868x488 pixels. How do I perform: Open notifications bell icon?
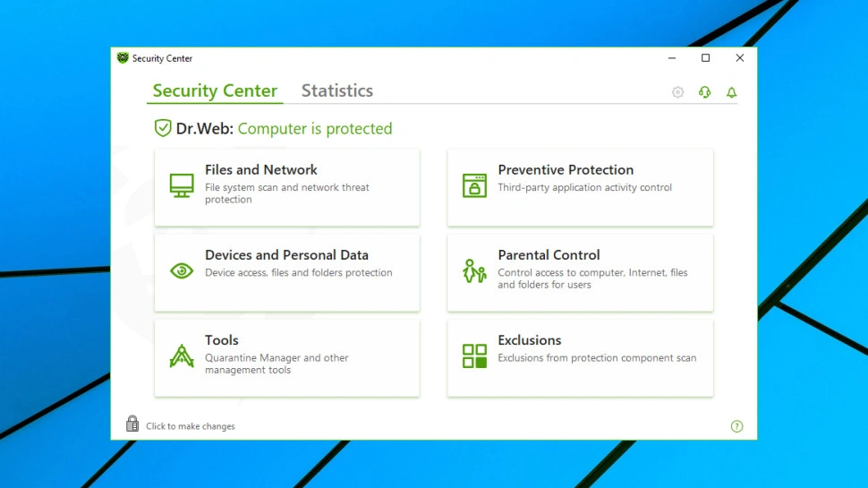pos(731,92)
